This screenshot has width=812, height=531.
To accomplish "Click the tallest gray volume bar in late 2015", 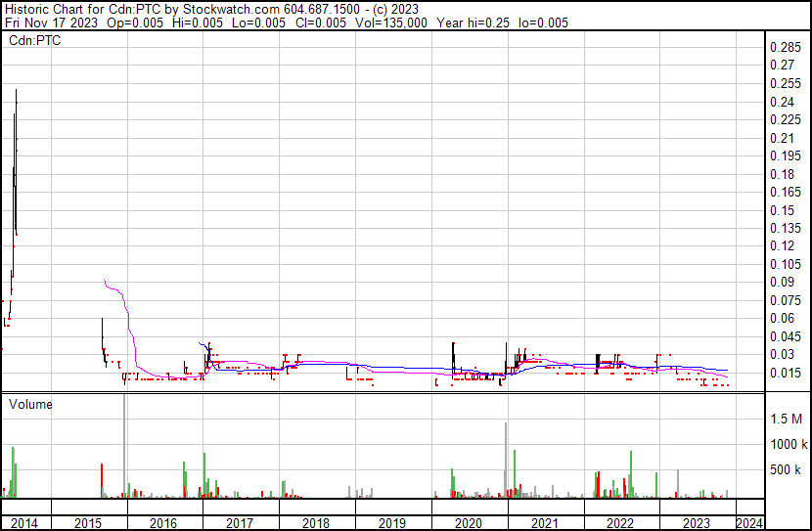I will pos(124,446).
